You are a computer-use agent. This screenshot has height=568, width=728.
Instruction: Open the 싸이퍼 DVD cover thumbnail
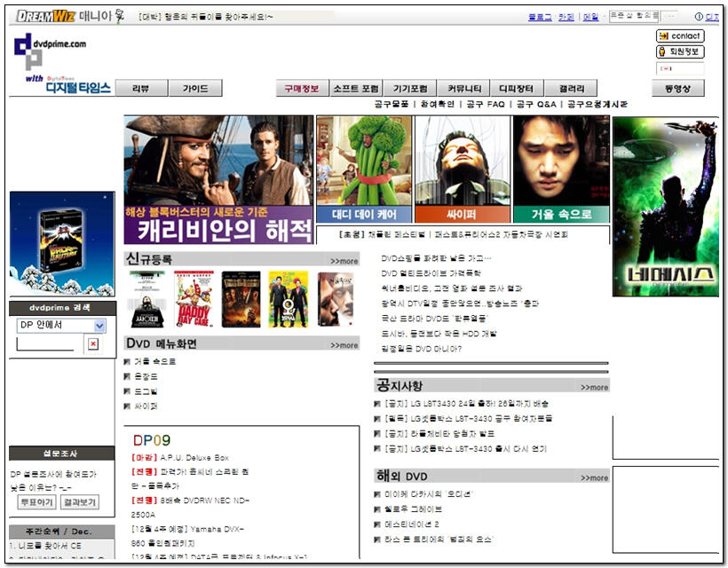pos(146,299)
